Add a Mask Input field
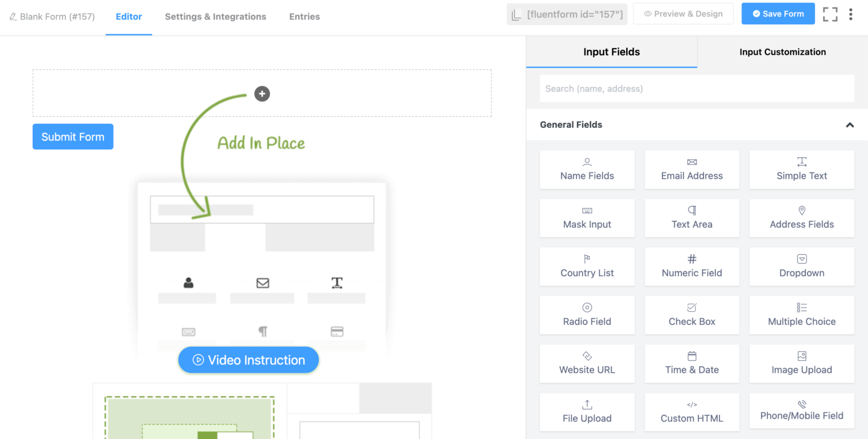868x439 pixels. [587, 218]
